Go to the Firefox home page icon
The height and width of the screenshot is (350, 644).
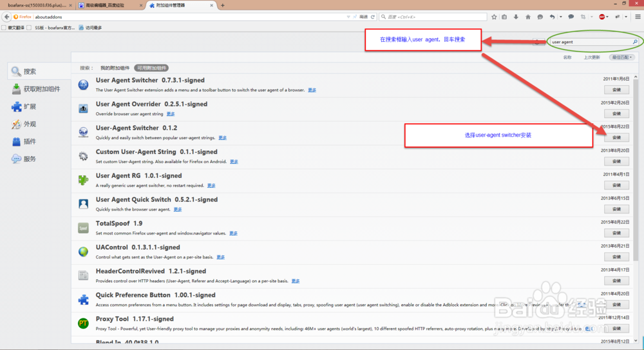528,17
